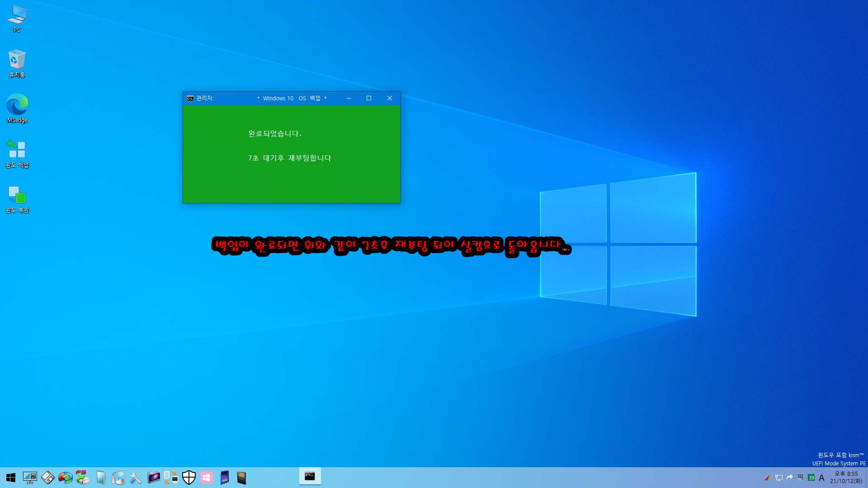Click the white curved arrow tray icon
The image size is (868, 488).
coord(790,477)
